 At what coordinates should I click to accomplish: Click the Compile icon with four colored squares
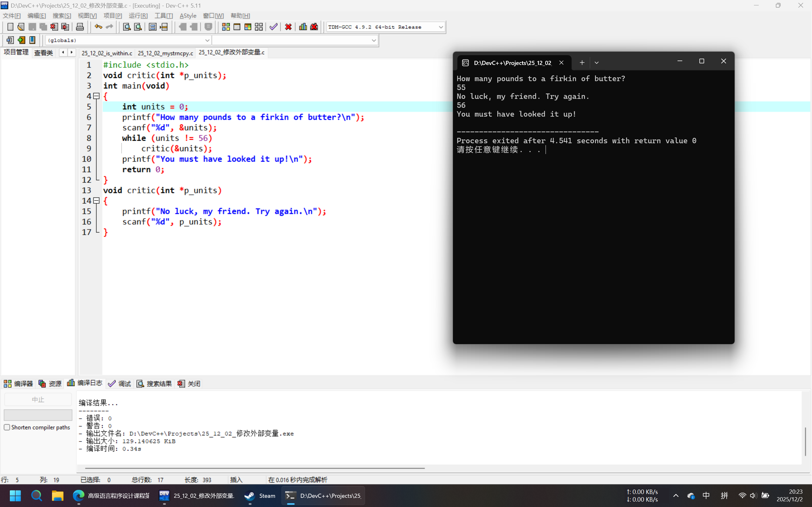[226, 27]
